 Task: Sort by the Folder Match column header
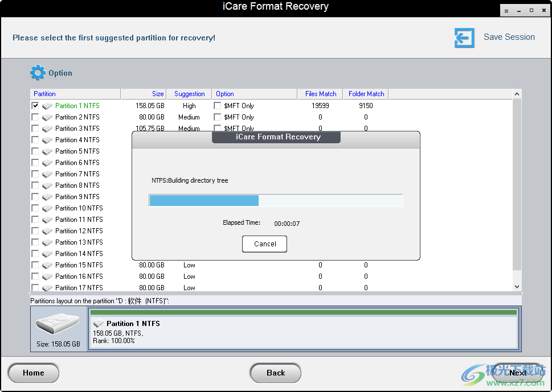366,94
